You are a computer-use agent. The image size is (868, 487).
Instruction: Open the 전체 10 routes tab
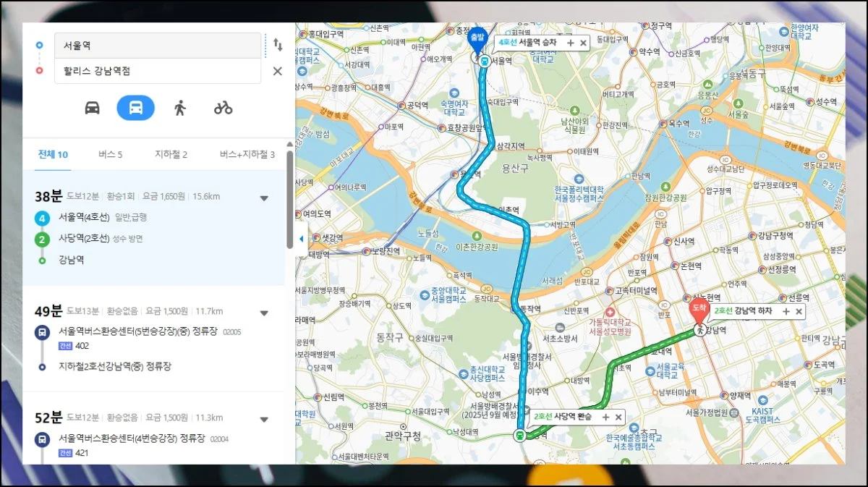(x=53, y=154)
